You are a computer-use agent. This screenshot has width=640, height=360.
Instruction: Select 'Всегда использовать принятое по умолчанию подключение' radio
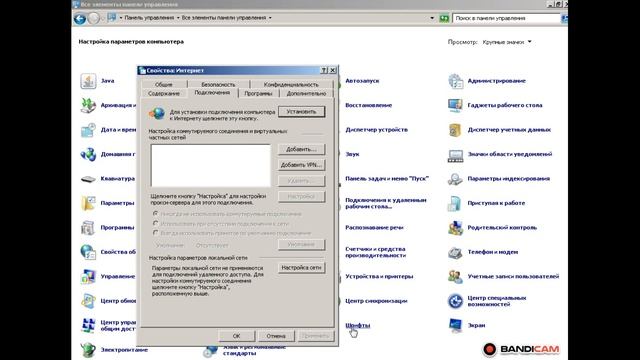click(x=156, y=233)
